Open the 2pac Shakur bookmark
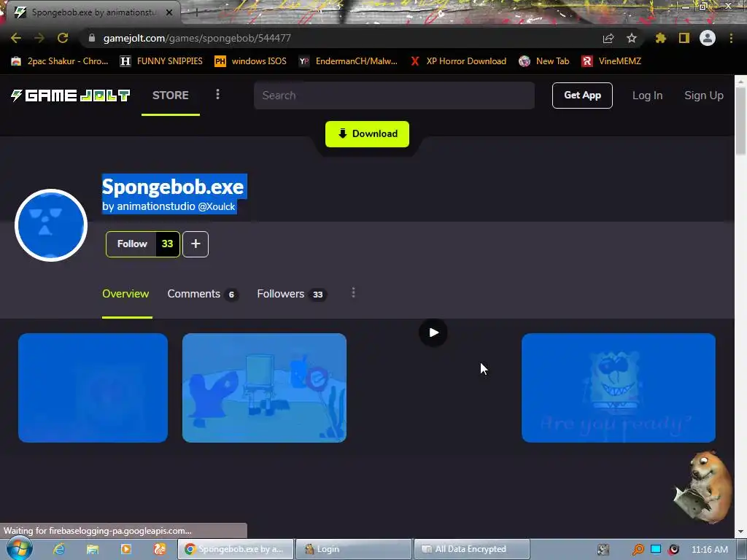Screen dimensions: 747x560 click(60, 61)
